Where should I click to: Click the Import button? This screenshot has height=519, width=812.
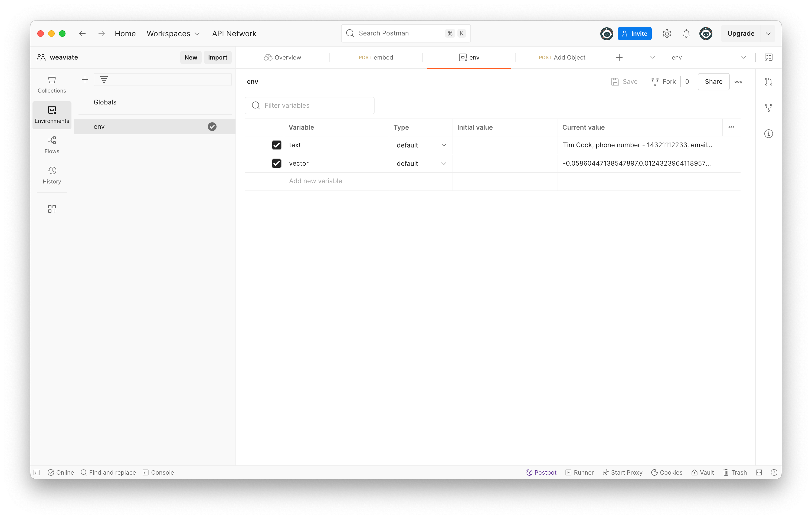tap(218, 57)
